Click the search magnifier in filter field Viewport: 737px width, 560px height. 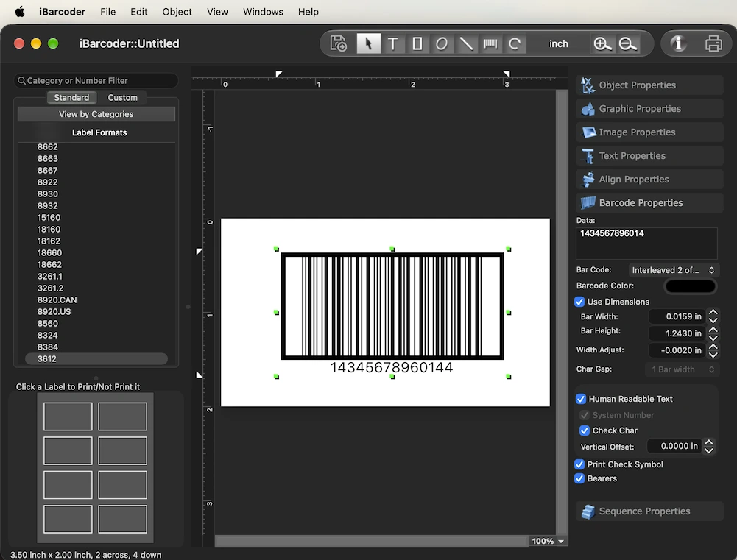21,81
